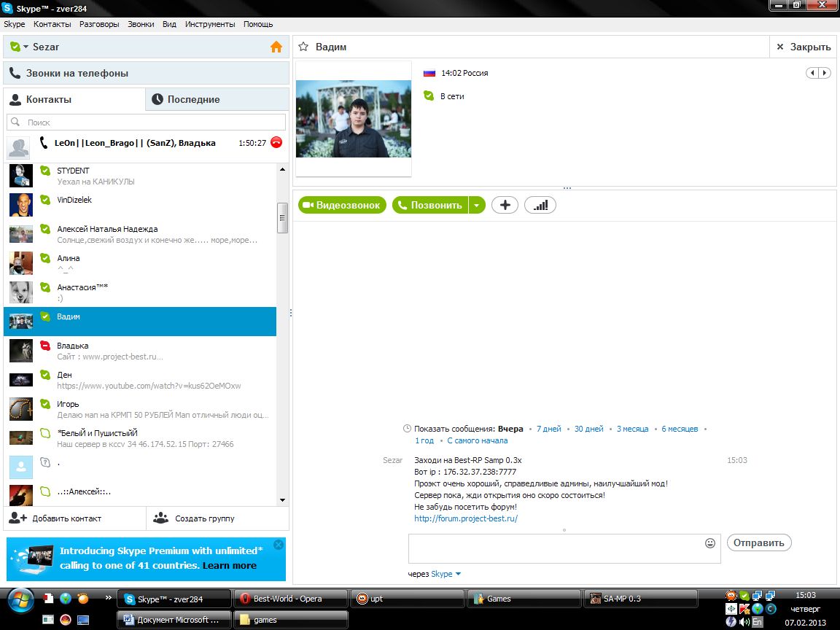Click the volume icon in system tray
The height and width of the screenshot is (630, 840).
[x=744, y=622]
